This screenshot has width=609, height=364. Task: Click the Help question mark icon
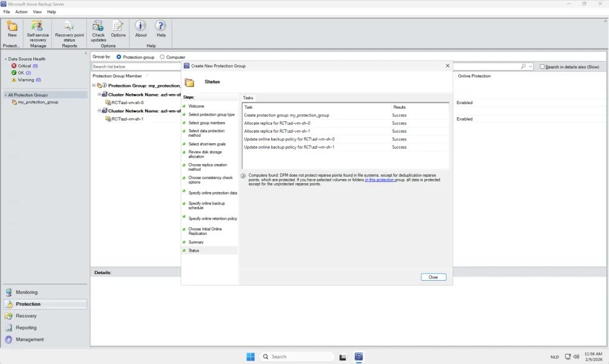coord(161,26)
